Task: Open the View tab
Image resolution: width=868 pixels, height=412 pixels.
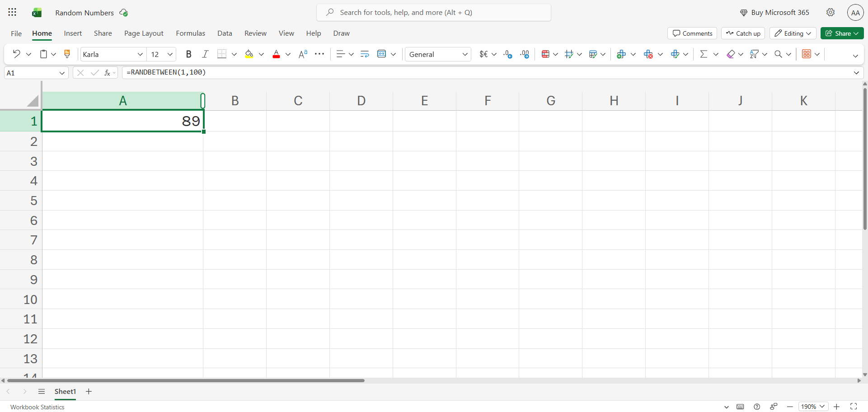Action: [286, 33]
